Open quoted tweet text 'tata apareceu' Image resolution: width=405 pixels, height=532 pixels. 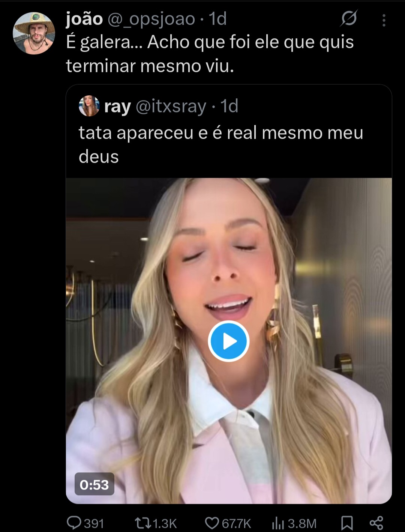point(136,133)
